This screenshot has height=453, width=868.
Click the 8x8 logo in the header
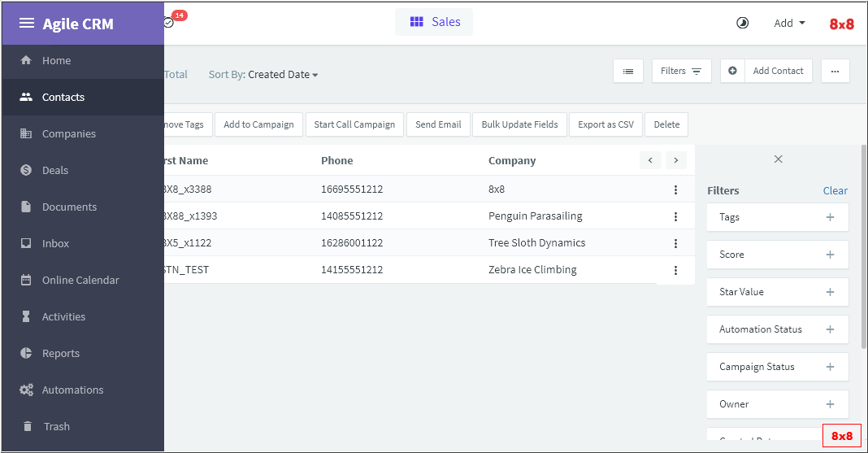click(841, 24)
